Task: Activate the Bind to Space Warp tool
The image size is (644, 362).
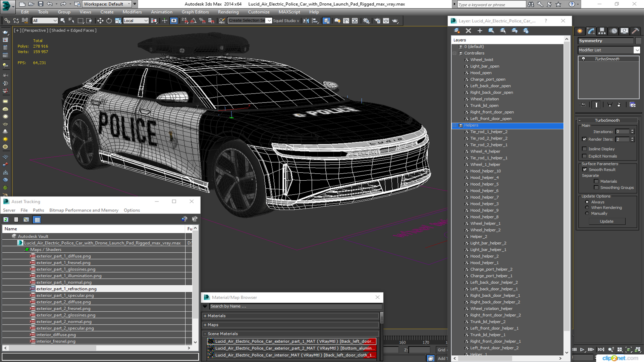Action: click(25, 21)
